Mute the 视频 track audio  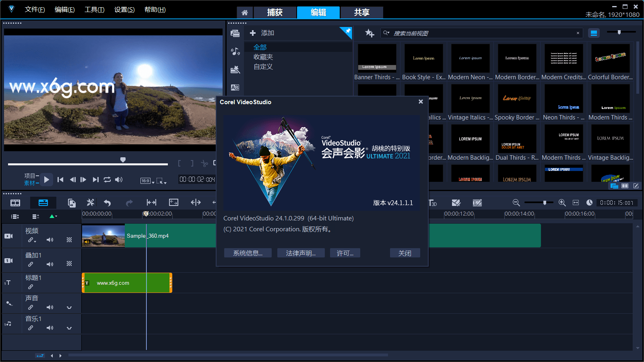click(50, 240)
